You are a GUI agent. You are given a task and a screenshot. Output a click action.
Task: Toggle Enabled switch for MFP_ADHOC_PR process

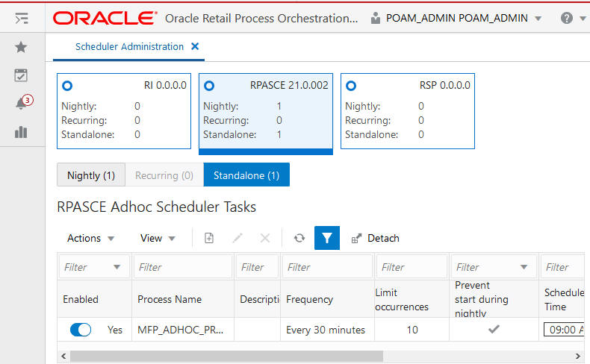[81, 330]
